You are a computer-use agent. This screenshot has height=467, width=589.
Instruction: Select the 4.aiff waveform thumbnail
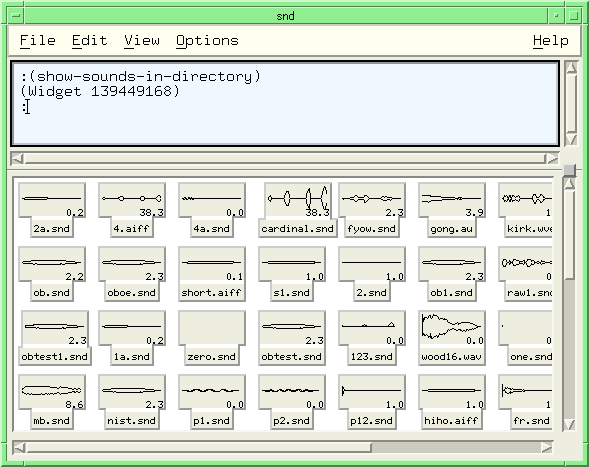point(132,200)
